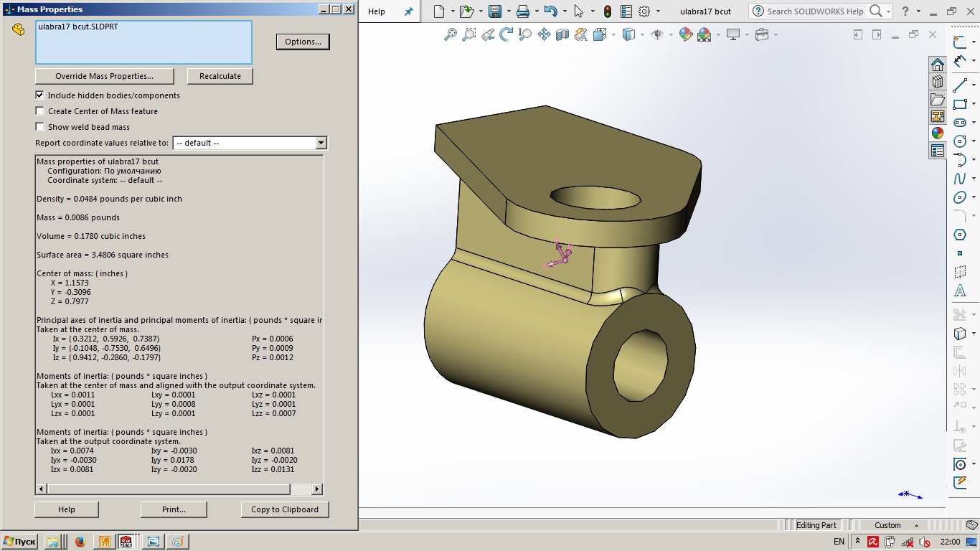
Task: Click the View Orientation cube icon
Action: click(x=600, y=34)
